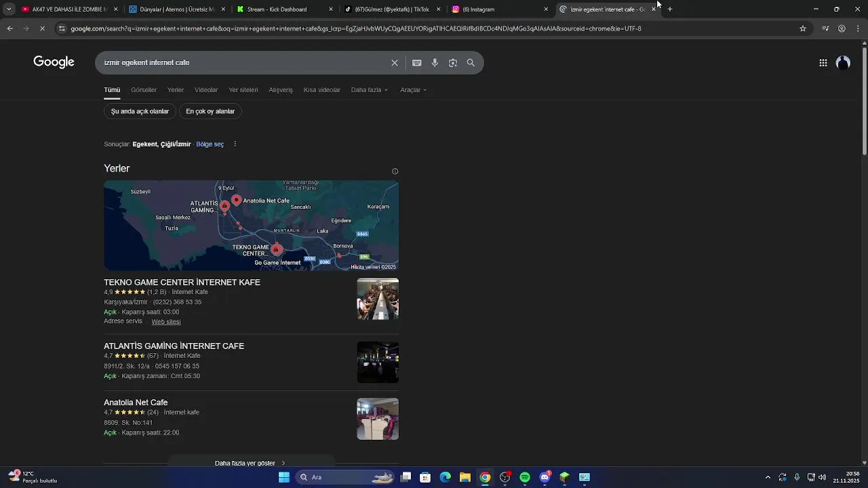Click the Anatolia Net Cafe map pin

(236, 200)
